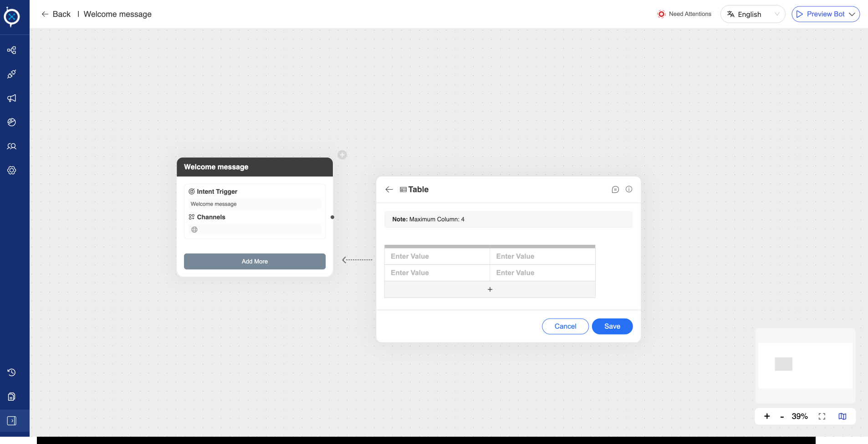Expand the Preview Bot chevron
Viewport: 868px width, 444px height.
pos(852,14)
